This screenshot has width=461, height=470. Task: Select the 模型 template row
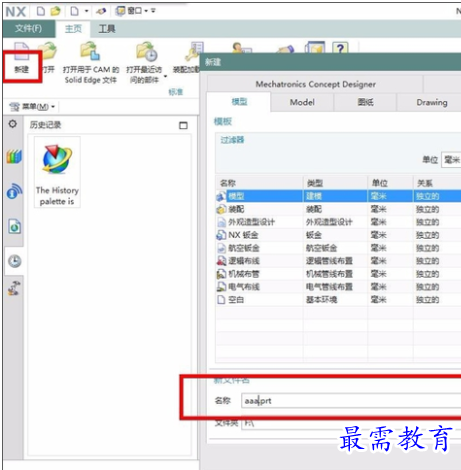[338, 196]
